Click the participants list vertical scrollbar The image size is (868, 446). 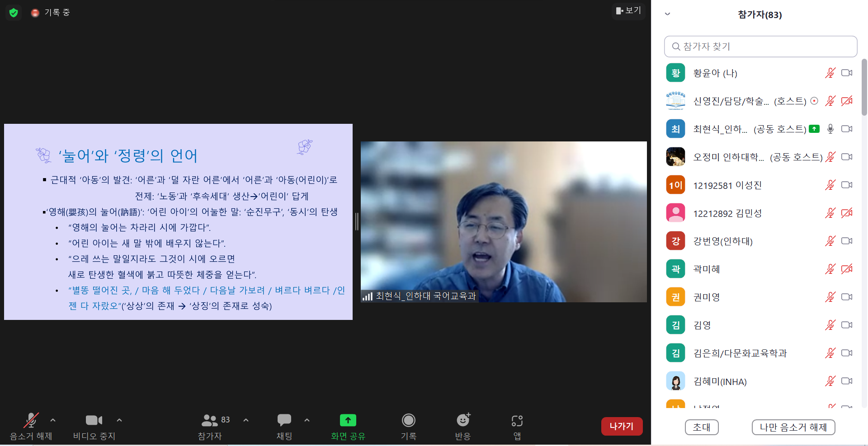864,87
